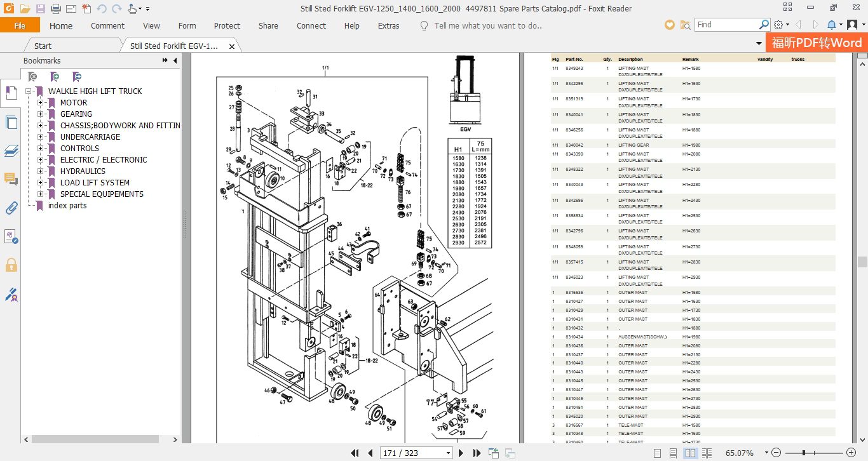Screen dimensions: 868x461
Task: Expand the LOAD LIFT SYSTEM bookmark node
Action: [x=41, y=183]
